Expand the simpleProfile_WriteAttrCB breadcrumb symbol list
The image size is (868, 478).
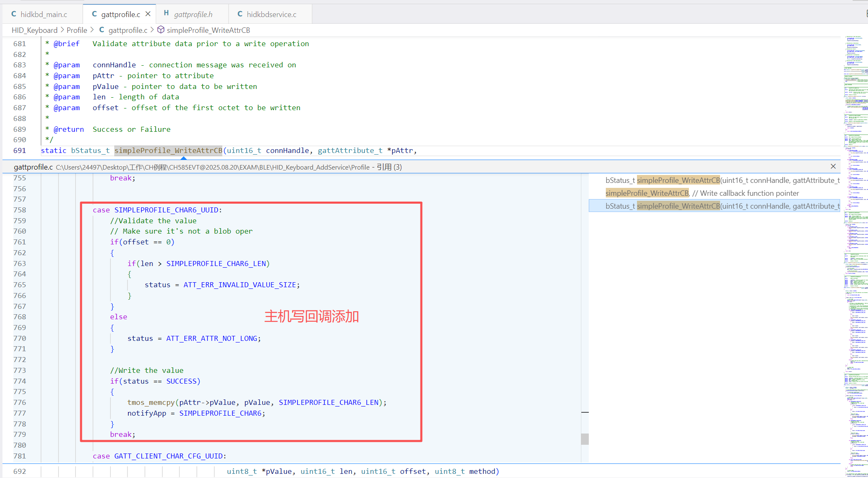[x=208, y=30]
